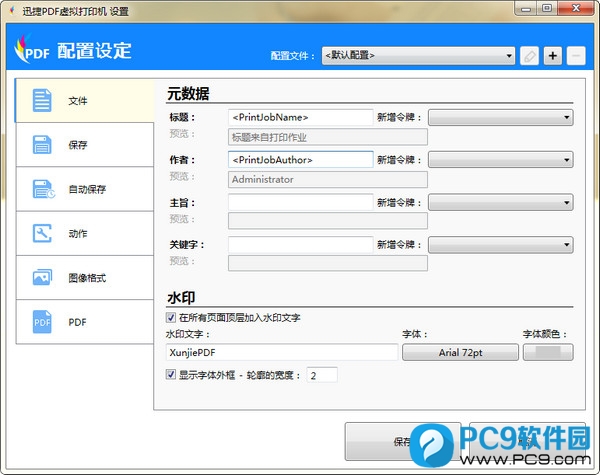
Task: Open the 配置文件 profile dropdown
Action: (x=418, y=56)
